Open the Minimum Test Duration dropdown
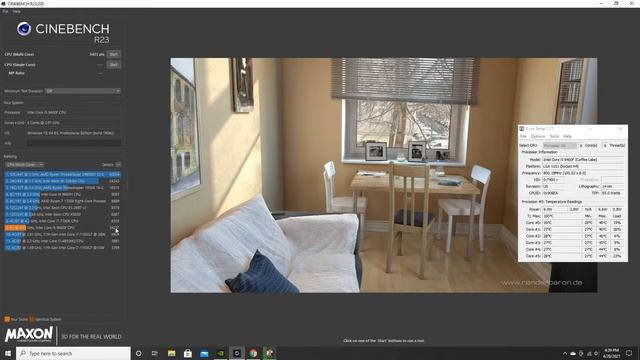The image size is (640, 360). click(x=83, y=91)
